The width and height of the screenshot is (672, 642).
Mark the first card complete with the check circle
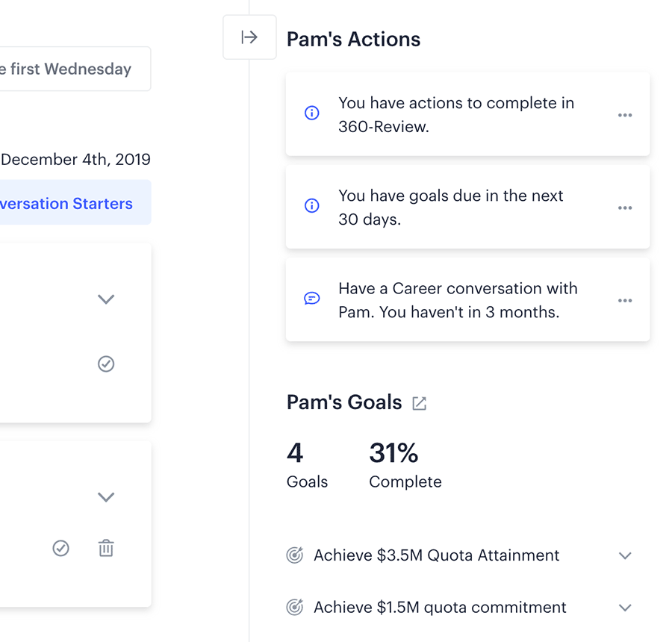pos(106,364)
